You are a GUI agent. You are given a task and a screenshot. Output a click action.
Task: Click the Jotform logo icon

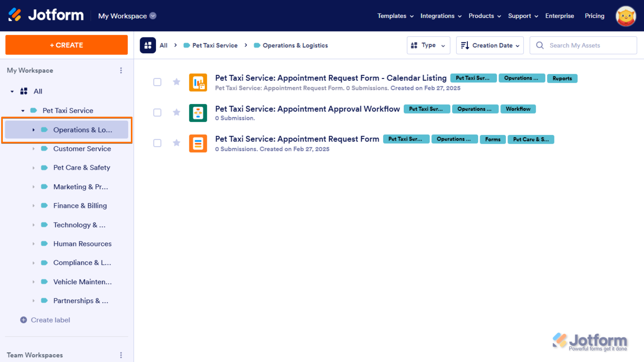click(15, 15)
